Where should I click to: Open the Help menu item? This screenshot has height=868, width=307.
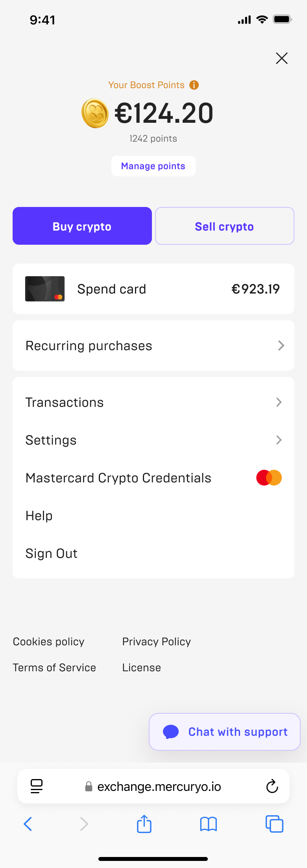[39, 515]
